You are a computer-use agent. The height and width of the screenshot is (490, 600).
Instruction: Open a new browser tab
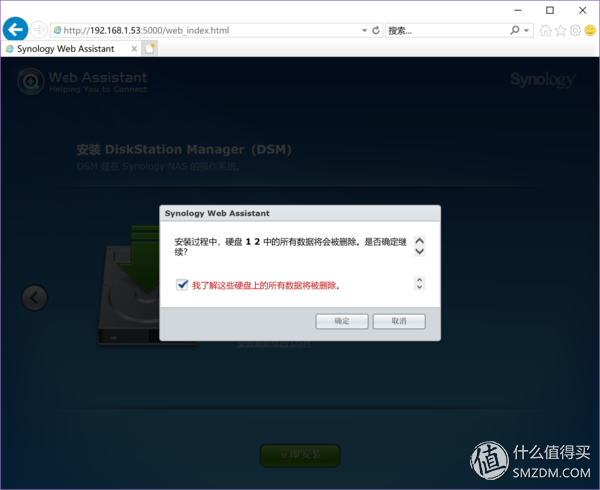point(150,49)
